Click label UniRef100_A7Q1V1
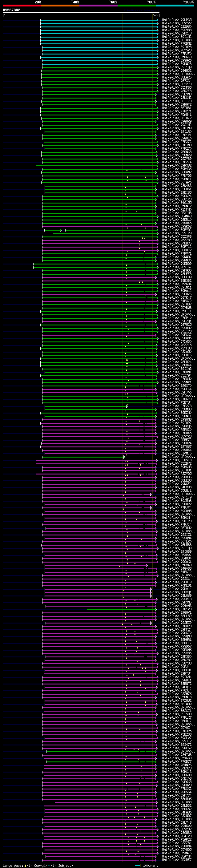 177,135
